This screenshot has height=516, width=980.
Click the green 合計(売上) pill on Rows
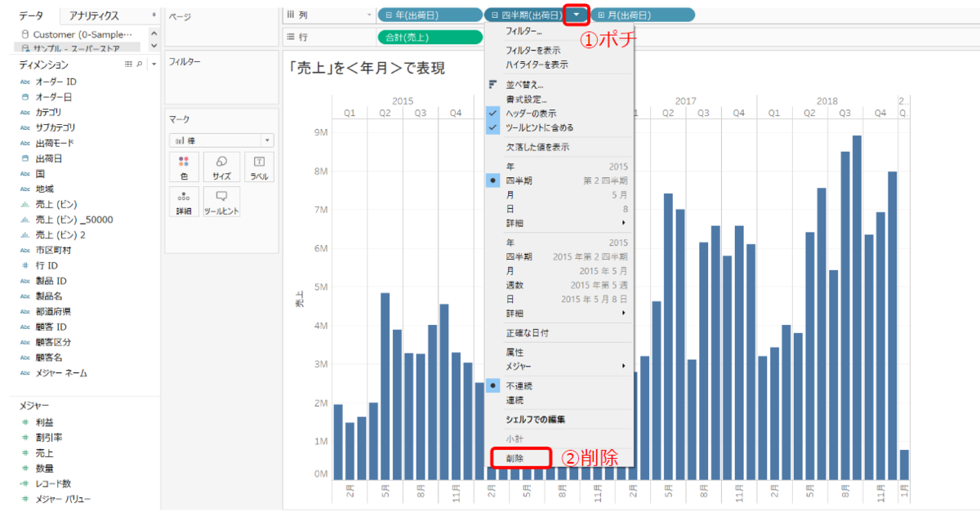pos(430,37)
